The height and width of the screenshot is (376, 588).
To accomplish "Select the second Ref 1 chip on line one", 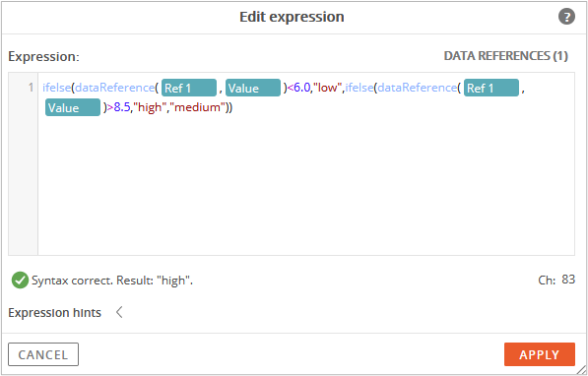I will (x=491, y=88).
